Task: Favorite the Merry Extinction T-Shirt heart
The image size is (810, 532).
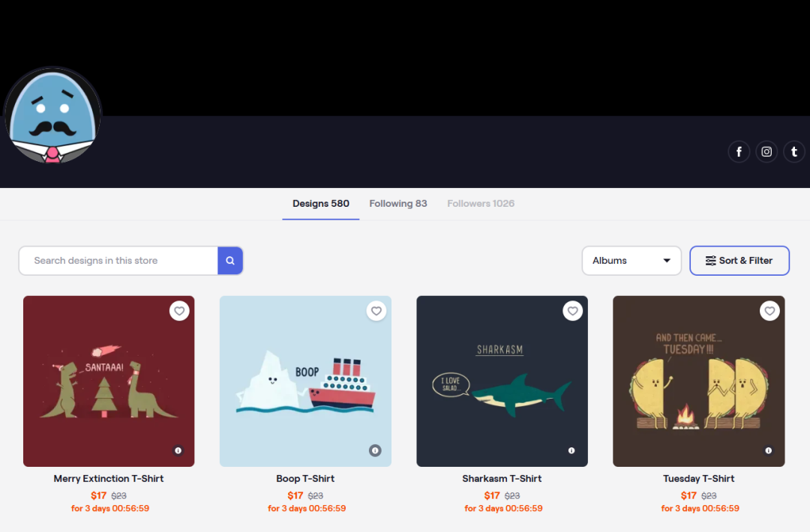Action: coord(179,311)
